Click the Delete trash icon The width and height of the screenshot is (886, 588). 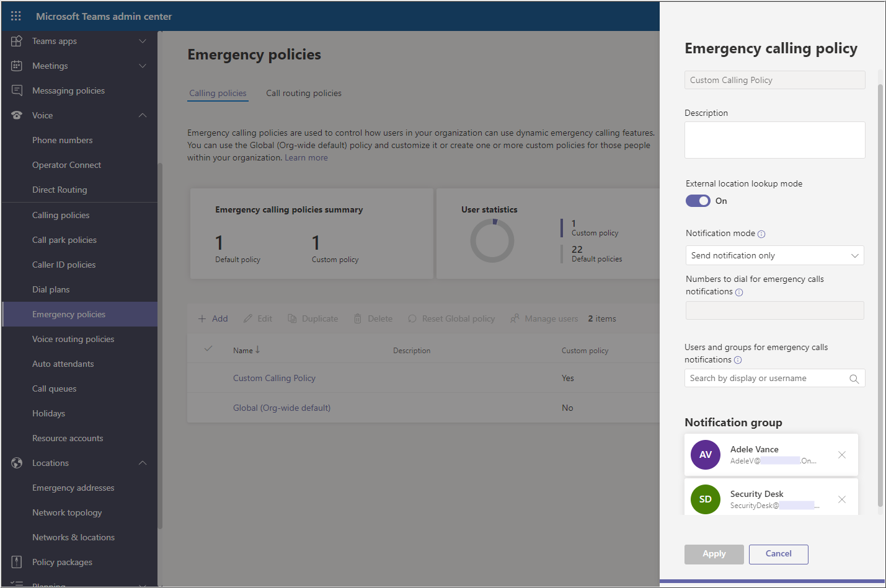click(358, 318)
